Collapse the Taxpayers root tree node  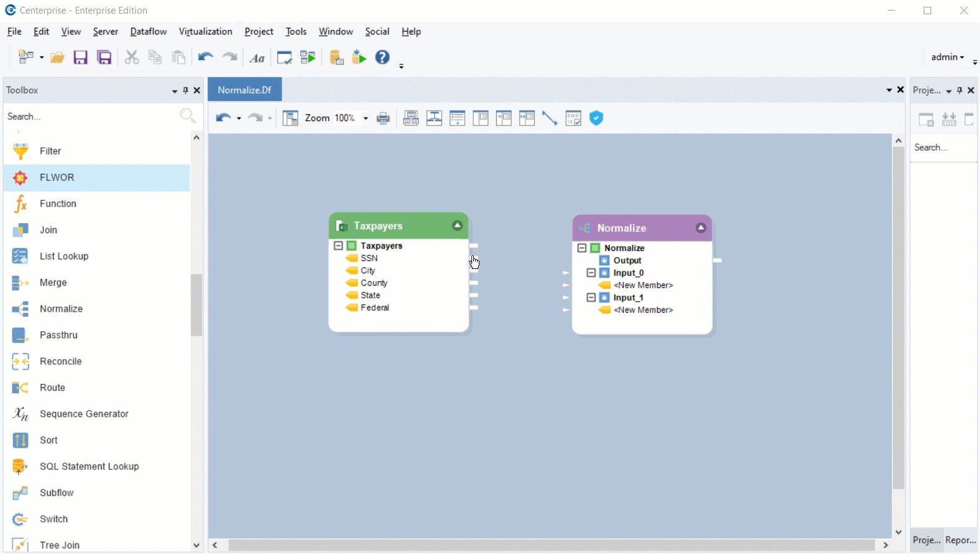point(338,245)
